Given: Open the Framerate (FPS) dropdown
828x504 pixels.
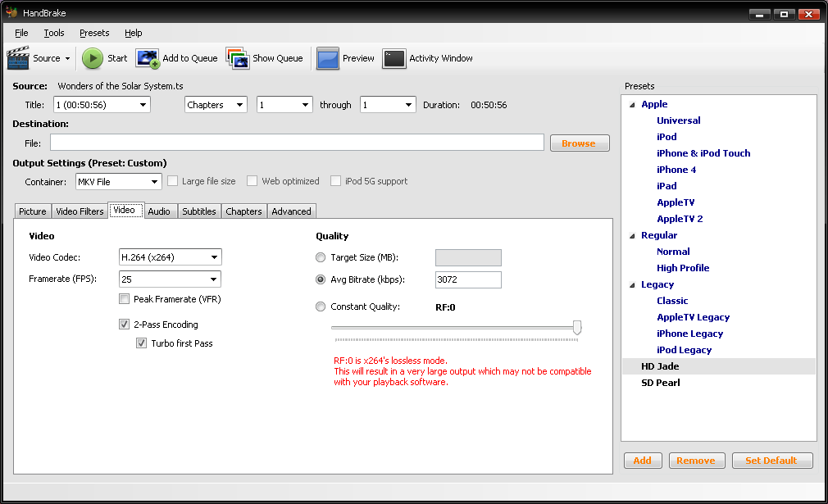Looking at the screenshot, I should tap(170, 279).
